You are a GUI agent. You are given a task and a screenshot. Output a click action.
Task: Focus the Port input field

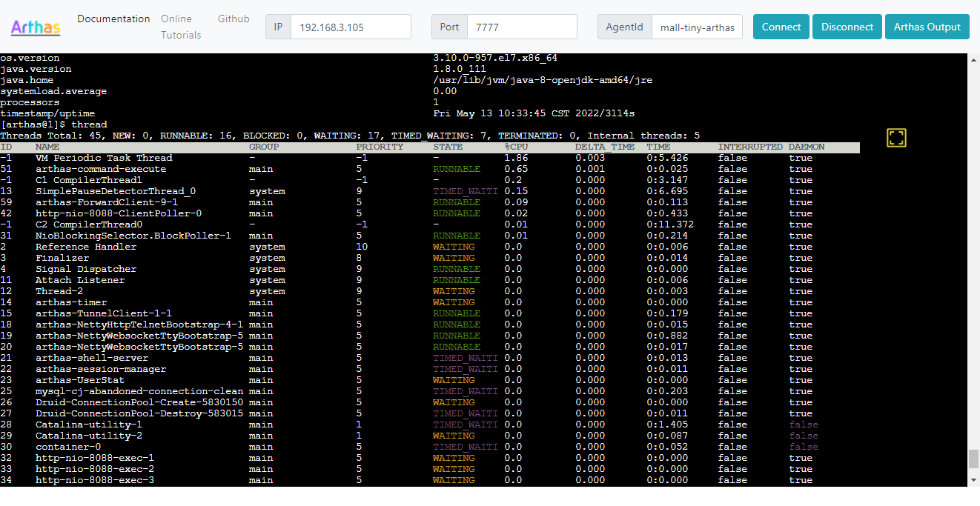(522, 27)
